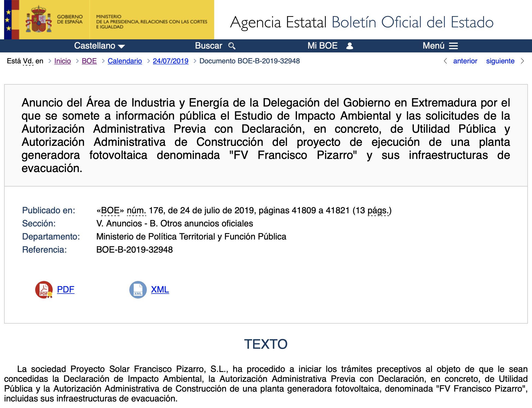Click the TEXTO section heading
The height and width of the screenshot is (408, 532).
tap(266, 344)
